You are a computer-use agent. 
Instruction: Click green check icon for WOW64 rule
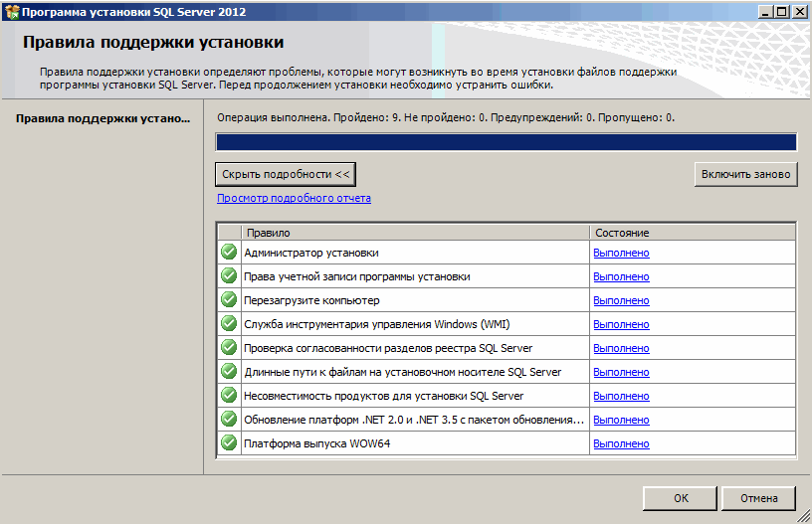[229, 442]
